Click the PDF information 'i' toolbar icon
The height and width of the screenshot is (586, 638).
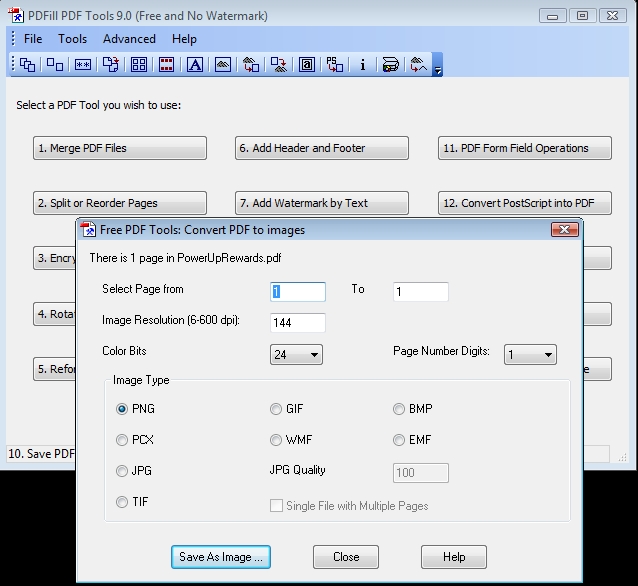[x=363, y=65]
